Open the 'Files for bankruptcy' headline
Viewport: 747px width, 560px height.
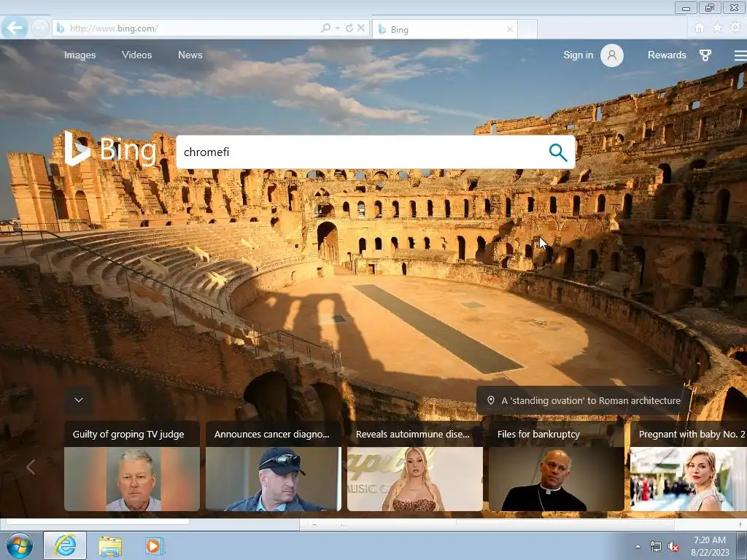[x=538, y=435]
